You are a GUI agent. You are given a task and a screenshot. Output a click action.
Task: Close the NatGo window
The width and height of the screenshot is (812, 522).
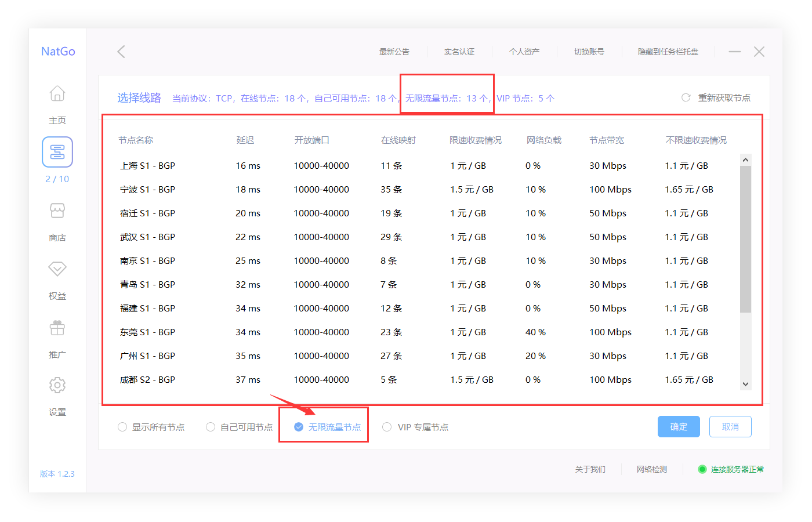pyautogui.click(x=759, y=52)
